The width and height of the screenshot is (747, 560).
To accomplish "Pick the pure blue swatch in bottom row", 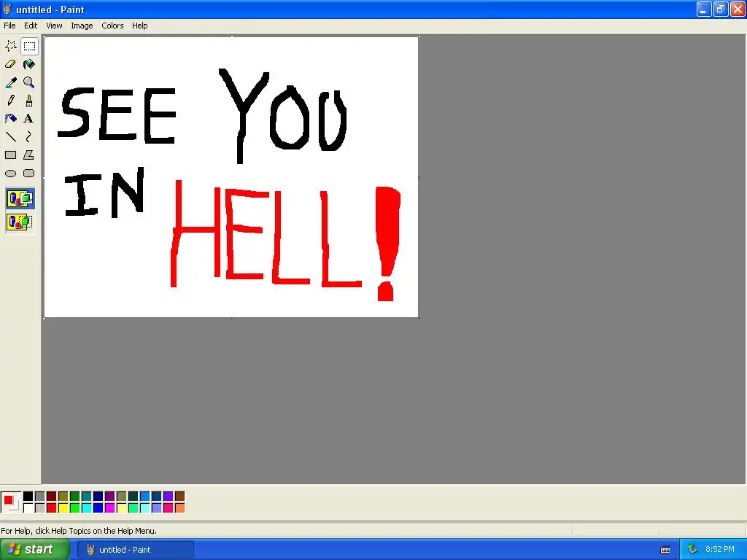I will (98, 508).
